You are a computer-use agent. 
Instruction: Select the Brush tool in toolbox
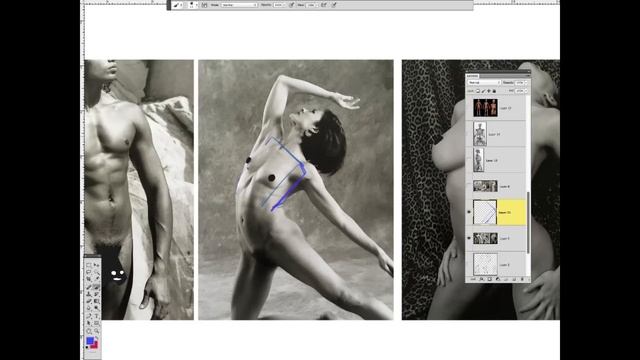[x=97, y=287]
